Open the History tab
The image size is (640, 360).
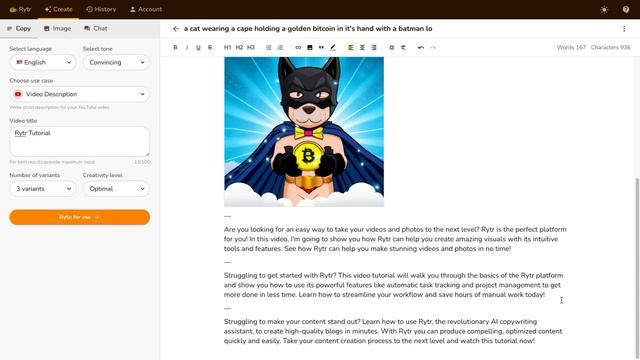pyautogui.click(x=101, y=9)
